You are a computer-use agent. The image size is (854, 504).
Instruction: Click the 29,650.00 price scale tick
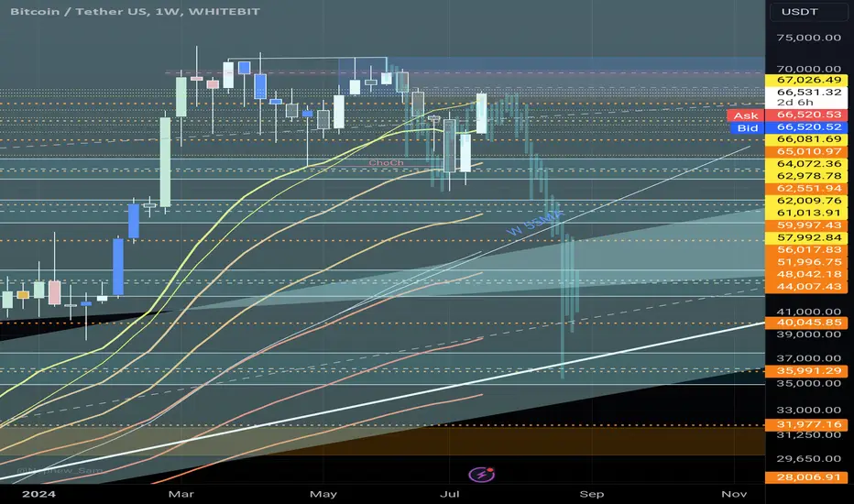[x=809, y=459]
